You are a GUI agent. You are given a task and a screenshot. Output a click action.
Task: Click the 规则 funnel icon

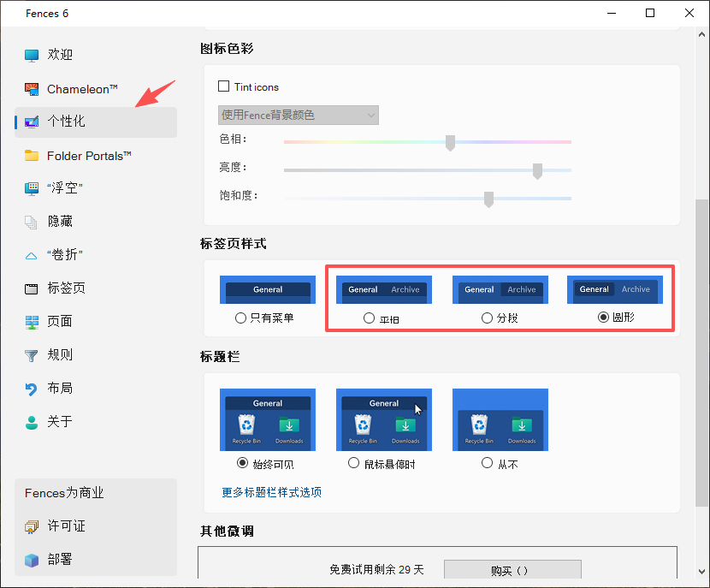tap(32, 355)
